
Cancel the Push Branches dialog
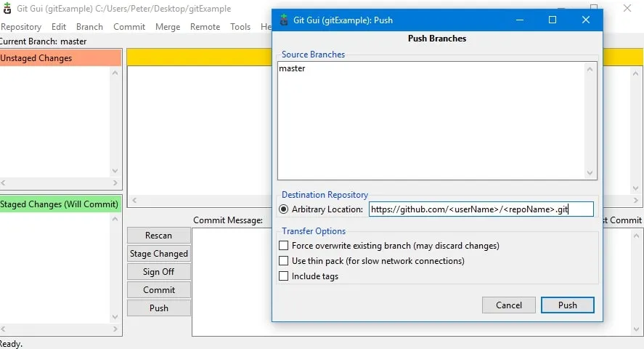click(x=508, y=305)
